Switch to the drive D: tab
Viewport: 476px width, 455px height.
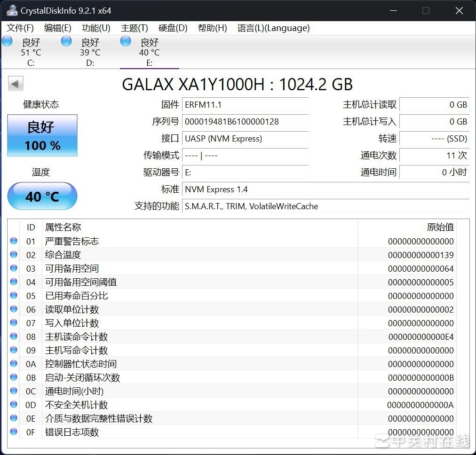click(89, 51)
